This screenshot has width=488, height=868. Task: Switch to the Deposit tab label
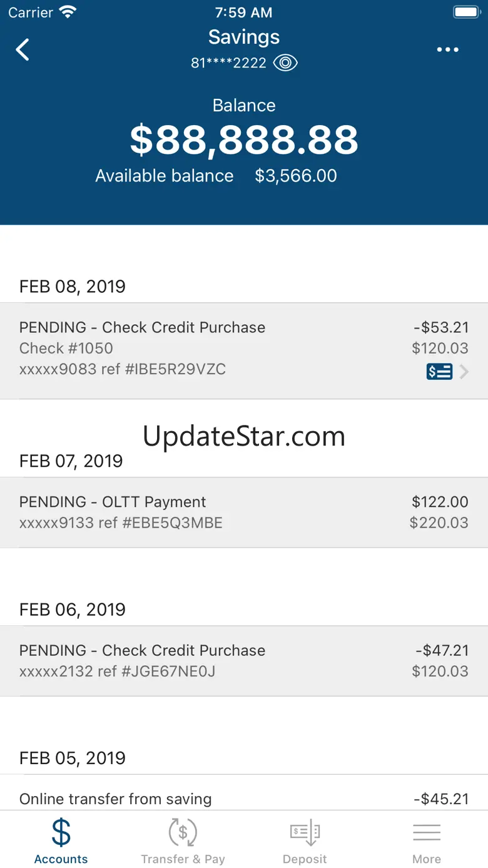click(305, 859)
